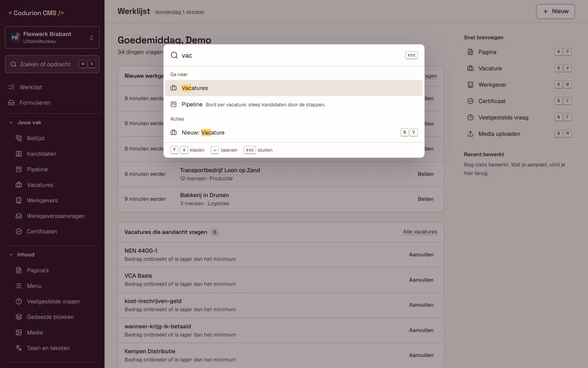Click the Formulieren inbox icon
This screenshot has width=588, height=368.
pyautogui.click(x=11, y=103)
